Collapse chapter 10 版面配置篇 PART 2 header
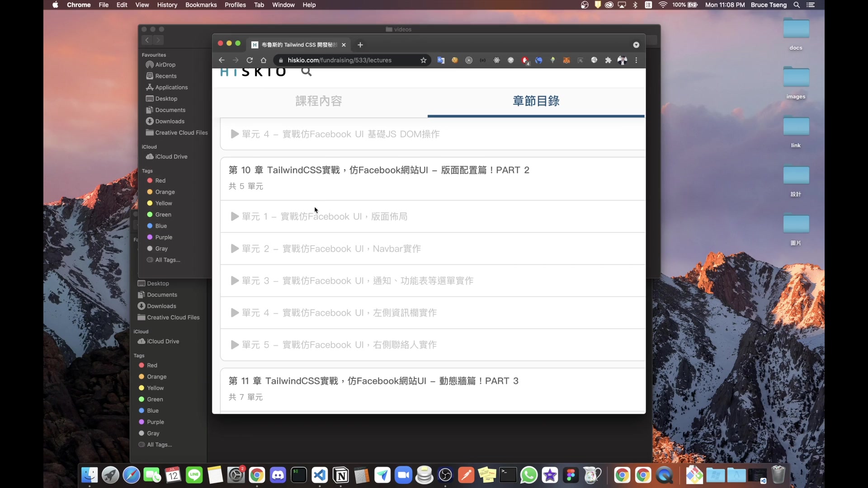Screen dimensions: 868x488 pyautogui.click(x=379, y=170)
